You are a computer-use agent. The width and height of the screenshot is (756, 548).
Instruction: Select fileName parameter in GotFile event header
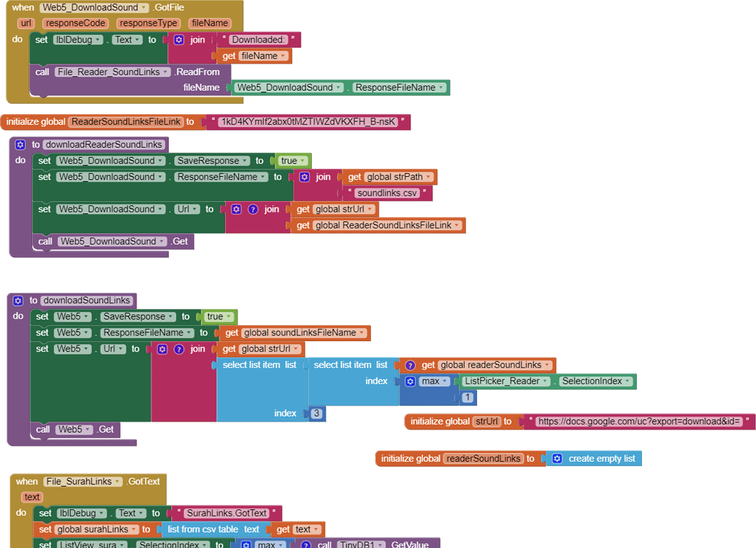click(210, 23)
